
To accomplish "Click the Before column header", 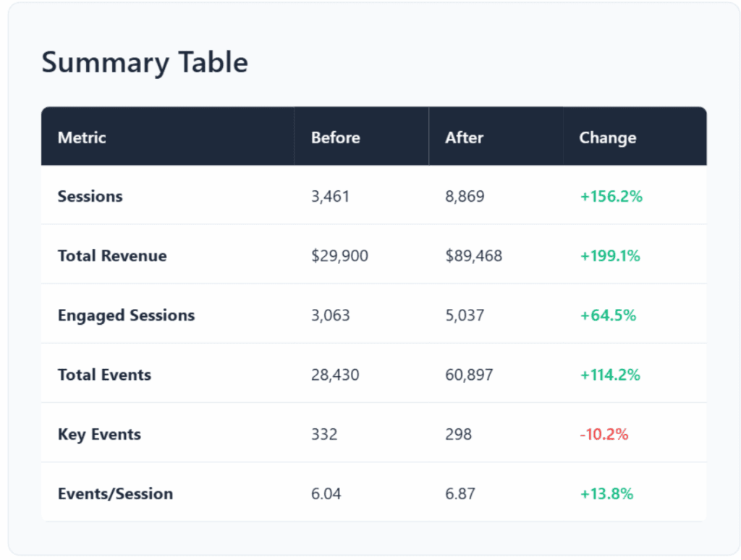I will point(335,137).
